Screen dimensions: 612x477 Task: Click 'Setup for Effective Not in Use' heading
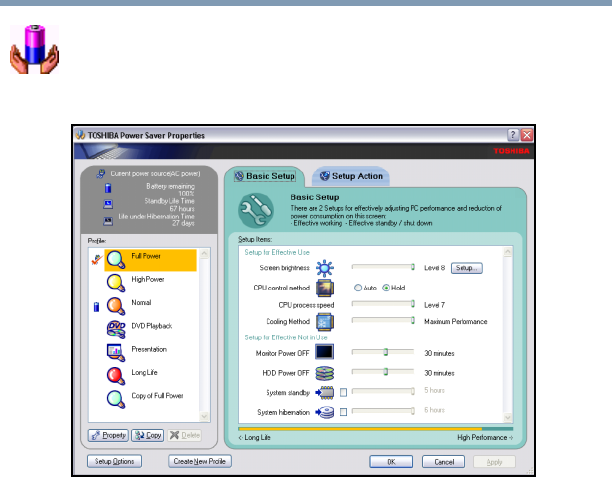click(x=286, y=337)
